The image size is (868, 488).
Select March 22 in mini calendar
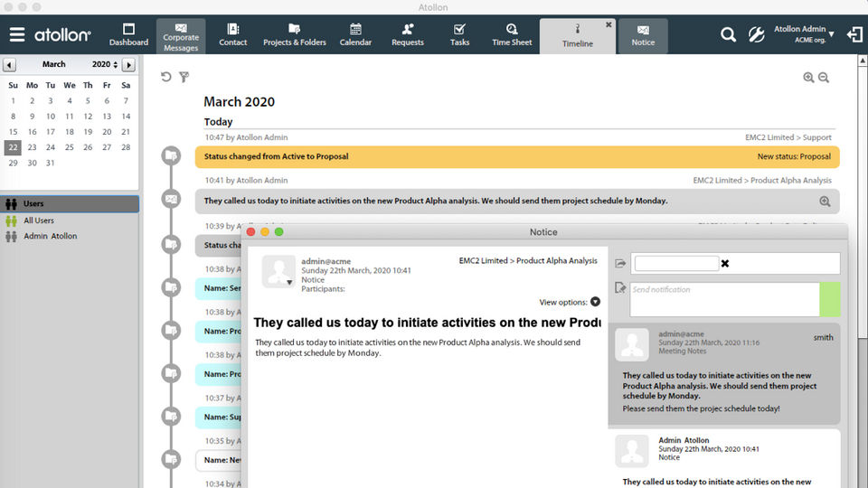[13, 147]
